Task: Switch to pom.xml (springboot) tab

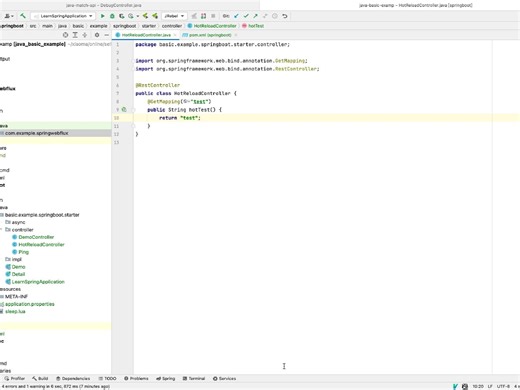Action: click(x=210, y=35)
